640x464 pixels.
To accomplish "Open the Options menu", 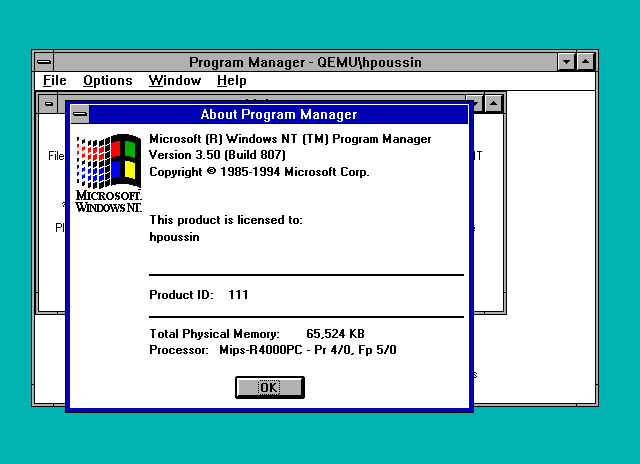I will coord(108,80).
